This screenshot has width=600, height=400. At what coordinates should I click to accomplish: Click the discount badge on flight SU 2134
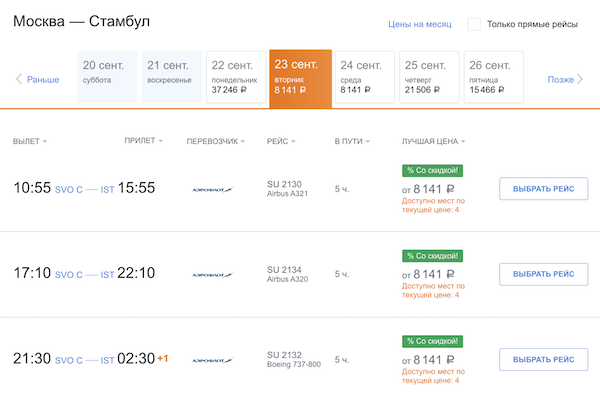point(432,256)
